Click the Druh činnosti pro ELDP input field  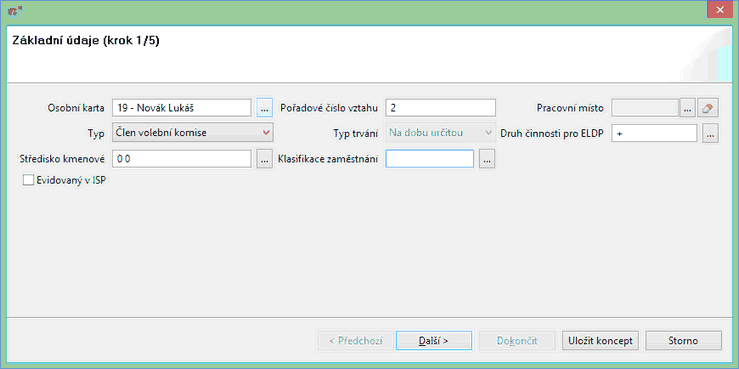[x=654, y=134]
